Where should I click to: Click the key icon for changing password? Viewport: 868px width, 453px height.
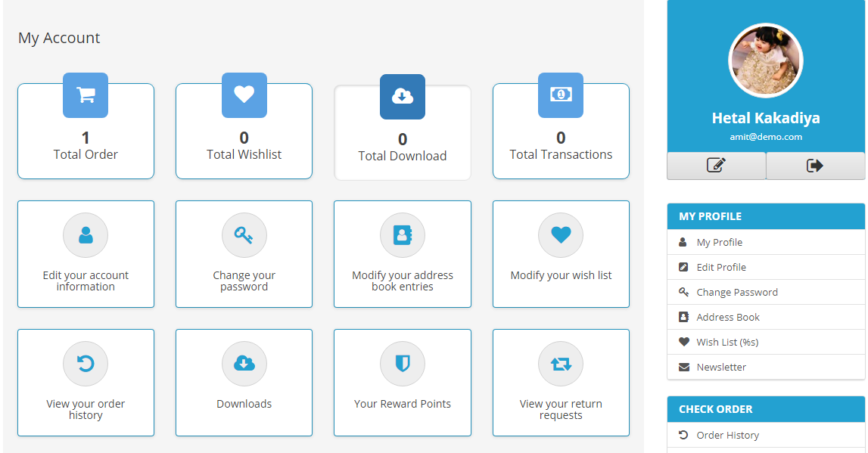(x=244, y=235)
